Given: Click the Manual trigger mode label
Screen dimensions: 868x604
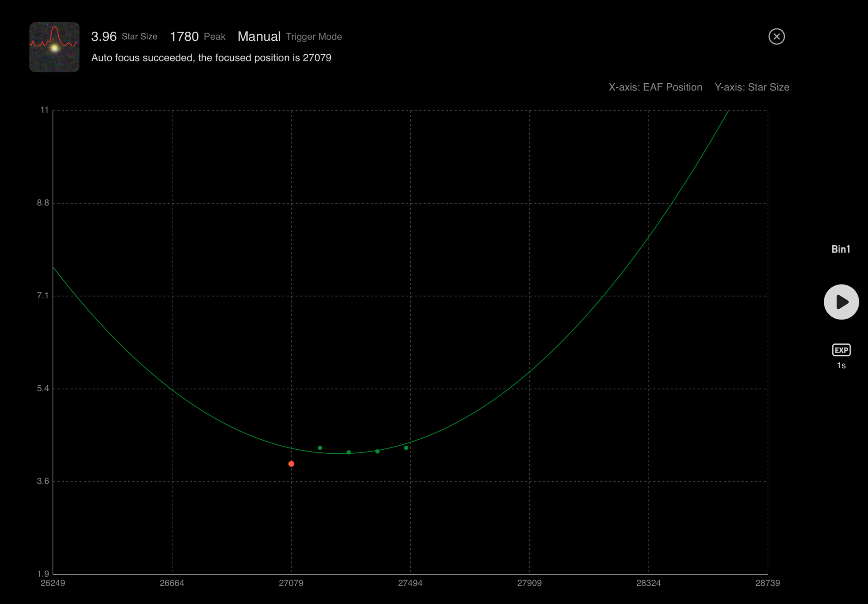Looking at the screenshot, I should 259,37.
